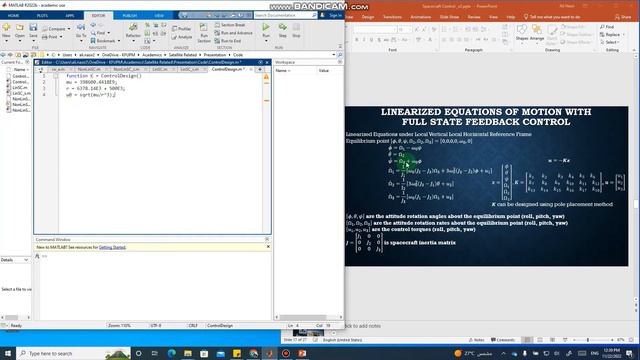The image size is (640, 360).
Task: Click Run to End
Action: pyautogui.click(x=228, y=41)
